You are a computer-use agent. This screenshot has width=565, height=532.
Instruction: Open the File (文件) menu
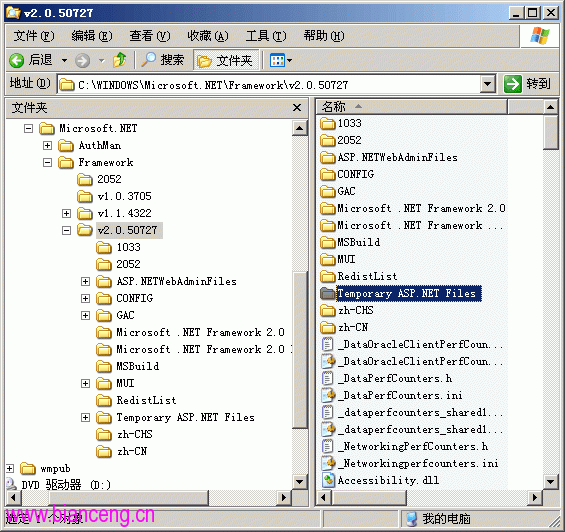34,36
